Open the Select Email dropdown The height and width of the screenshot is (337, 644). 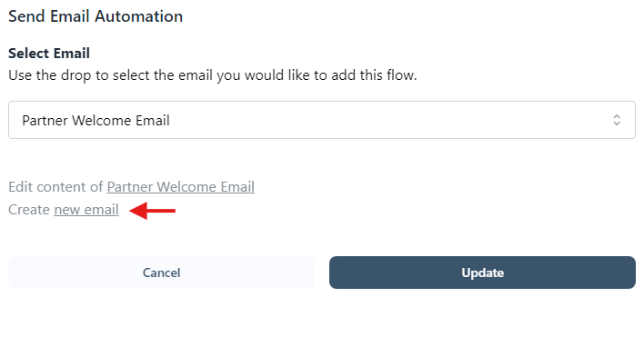click(322, 120)
